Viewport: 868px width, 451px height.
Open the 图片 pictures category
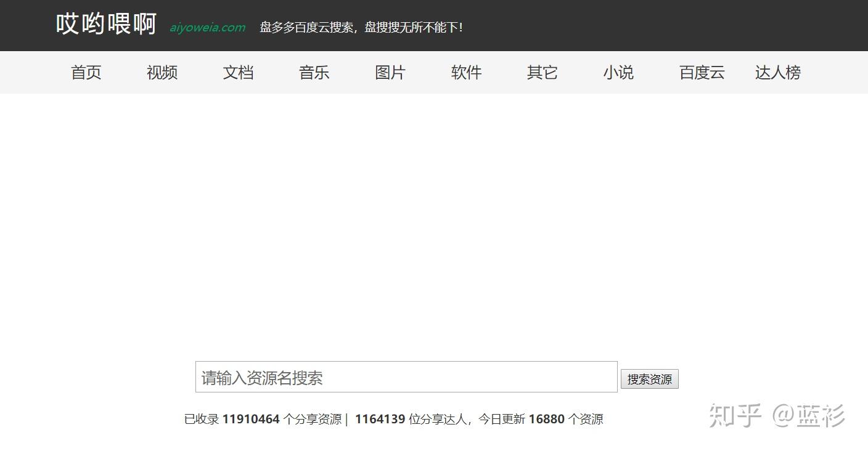click(390, 73)
